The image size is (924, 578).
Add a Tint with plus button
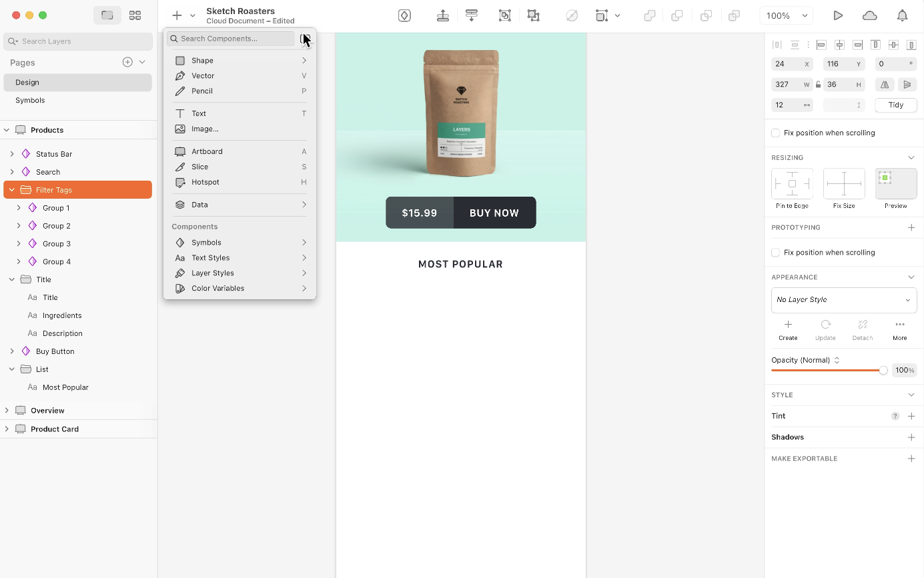click(911, 416)
